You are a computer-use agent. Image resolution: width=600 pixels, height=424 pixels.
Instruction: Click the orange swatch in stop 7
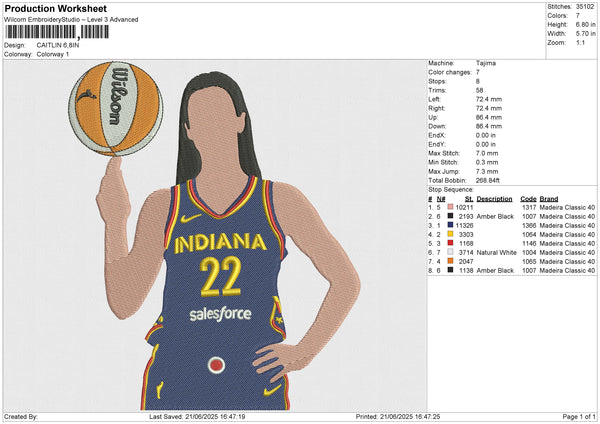tap(450, 261)
